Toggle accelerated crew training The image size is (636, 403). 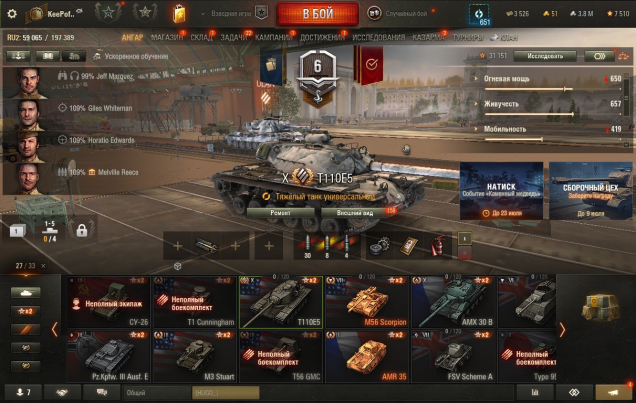(131, 56)
